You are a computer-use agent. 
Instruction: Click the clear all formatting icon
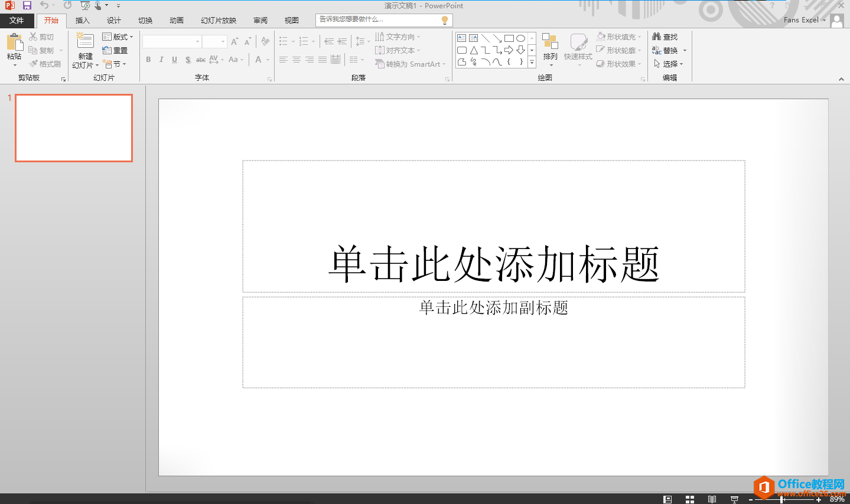pos(265,41)
